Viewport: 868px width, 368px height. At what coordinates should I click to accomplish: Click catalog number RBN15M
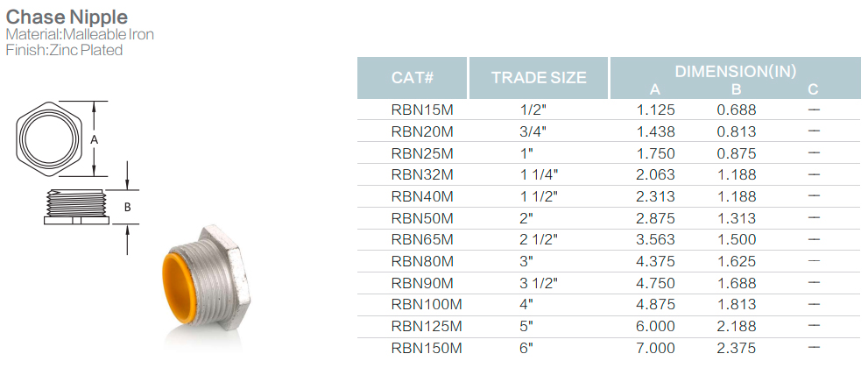coord(422,110)
